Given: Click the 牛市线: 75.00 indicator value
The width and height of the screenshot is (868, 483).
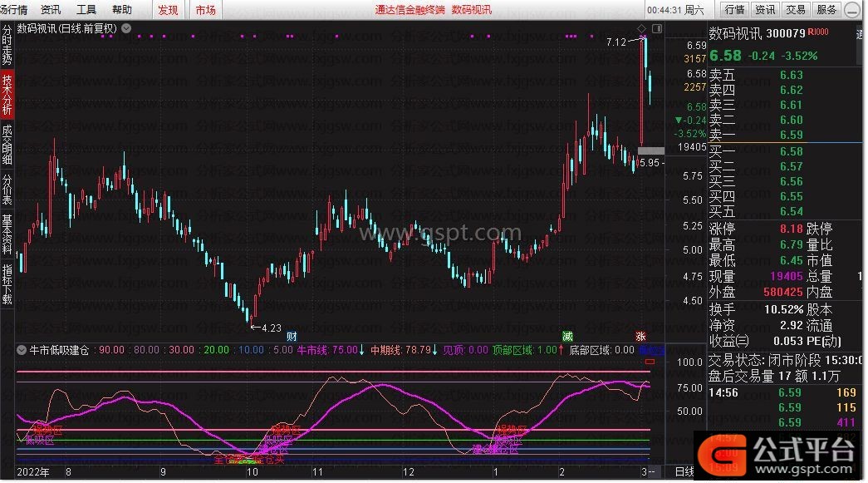Looking at the screenshot, I should click(x=331, y=350).
